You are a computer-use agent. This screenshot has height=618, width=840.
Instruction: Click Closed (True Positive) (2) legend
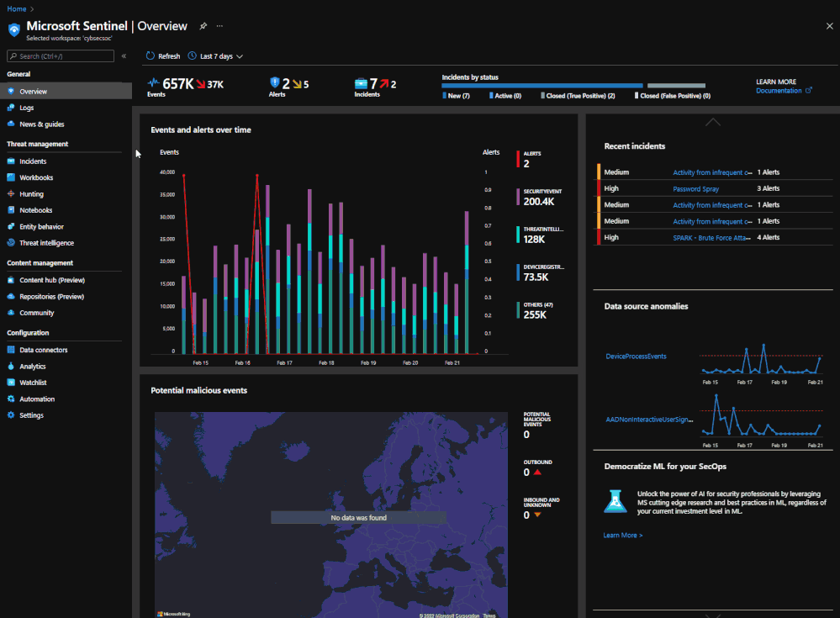click(578, 96)
